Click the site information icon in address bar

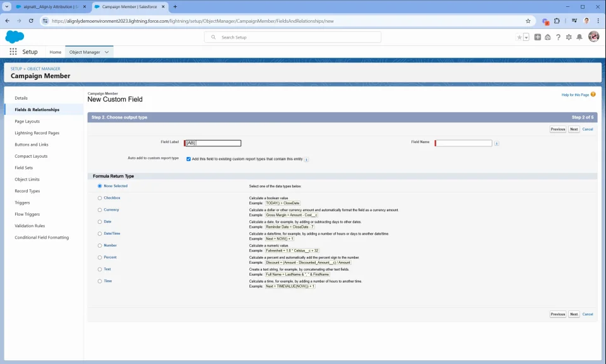(45, 21)
